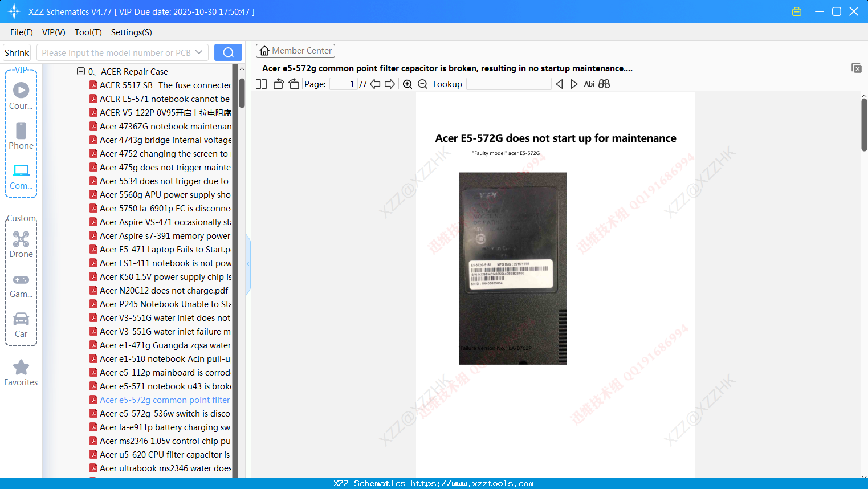
Task: Open Acer e1-471g Guangda zqsa water file
Action: 160,345
